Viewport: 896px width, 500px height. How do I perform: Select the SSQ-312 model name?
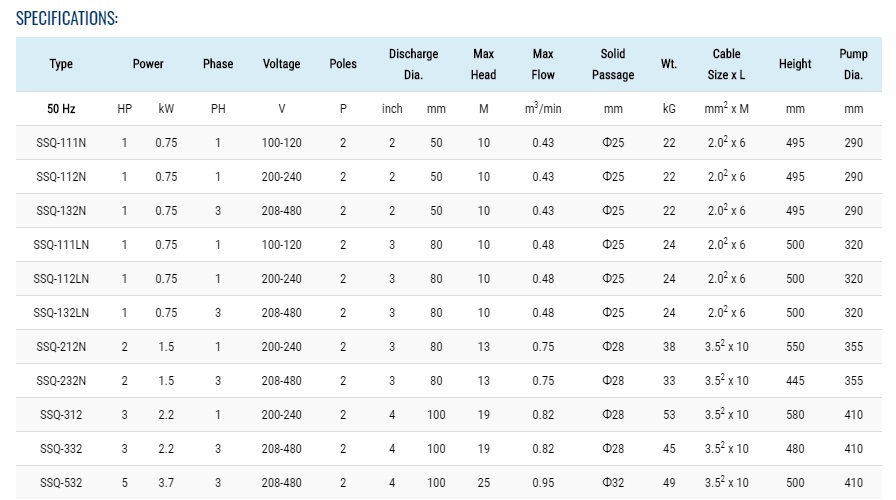pyautogui.click(x=61, y=415)
